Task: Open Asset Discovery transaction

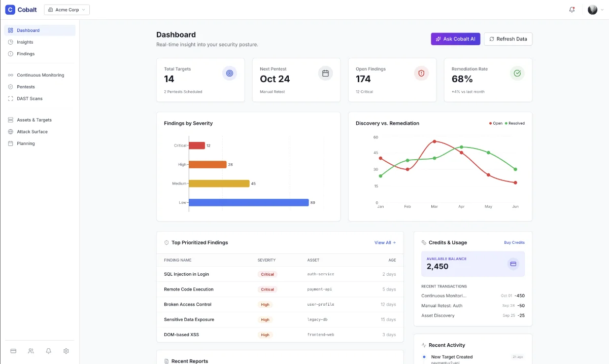Action: click(x=473, y=315)
